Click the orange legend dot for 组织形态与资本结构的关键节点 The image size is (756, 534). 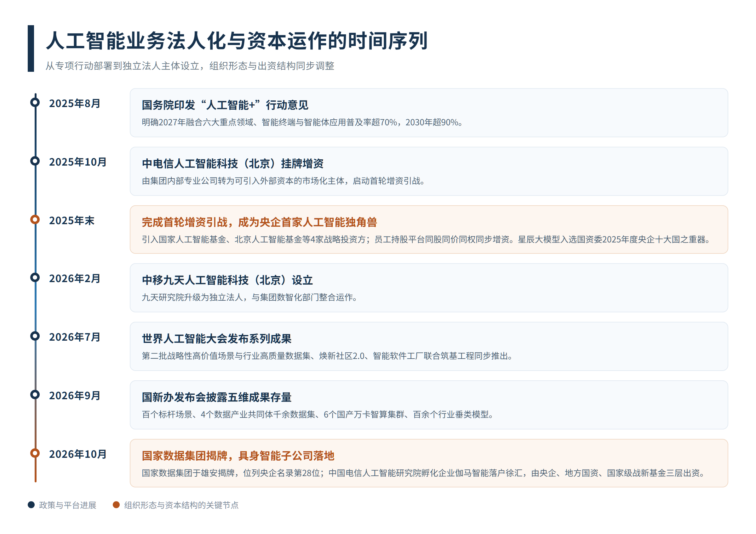coord(116,505)
